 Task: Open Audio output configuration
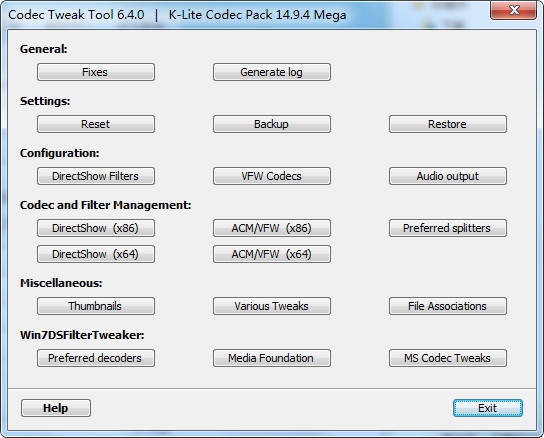tap(448, 176)
